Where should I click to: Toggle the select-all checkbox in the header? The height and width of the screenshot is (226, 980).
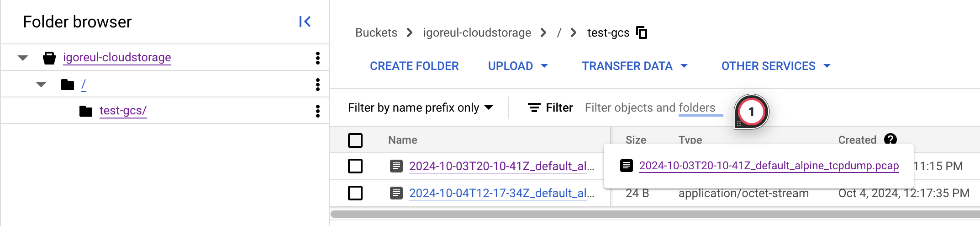pos(355,140)
